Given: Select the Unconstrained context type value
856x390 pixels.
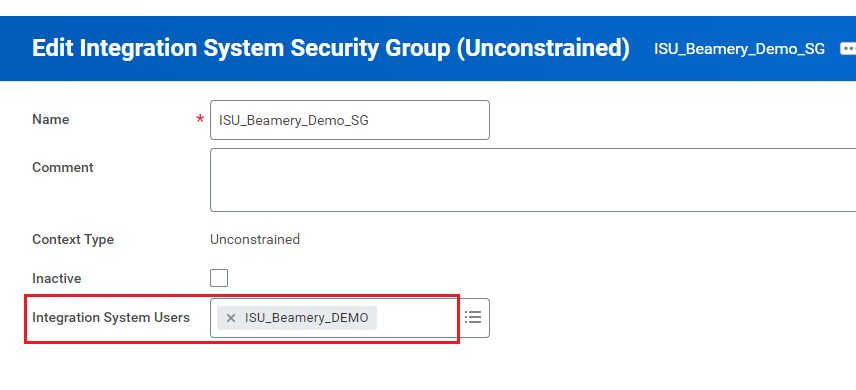Looking at the screenshot, I should click(255, 239).
